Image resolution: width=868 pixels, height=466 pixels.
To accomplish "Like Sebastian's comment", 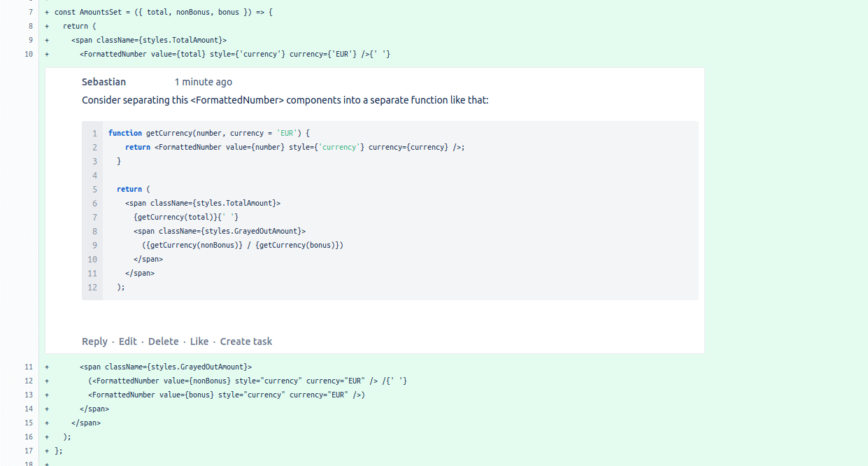I will (199, 341).
